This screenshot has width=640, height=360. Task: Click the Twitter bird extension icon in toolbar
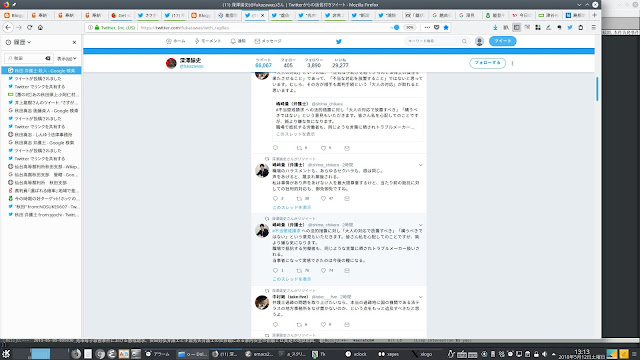coord(570,27)
